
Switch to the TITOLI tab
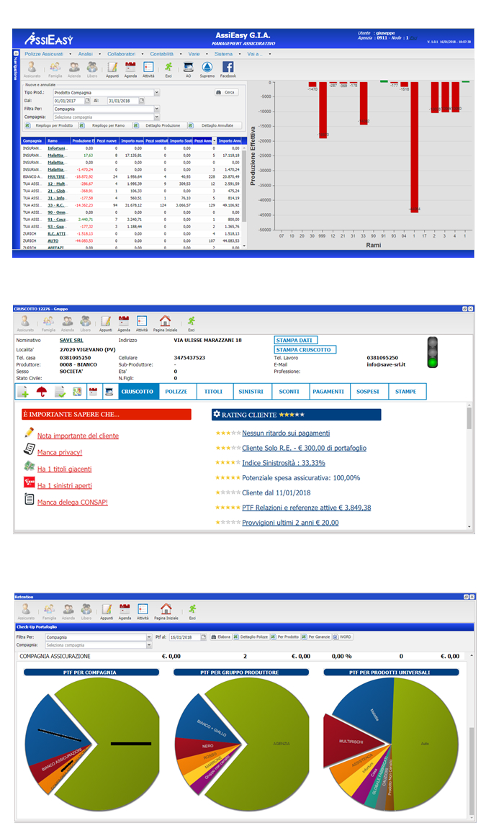click(x=213, y=391)
